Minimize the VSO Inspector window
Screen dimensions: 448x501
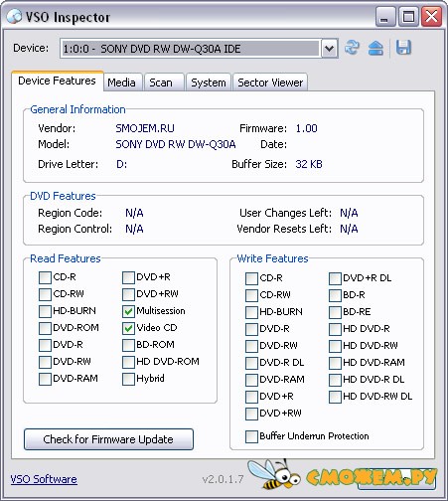(x=385, y=16)
